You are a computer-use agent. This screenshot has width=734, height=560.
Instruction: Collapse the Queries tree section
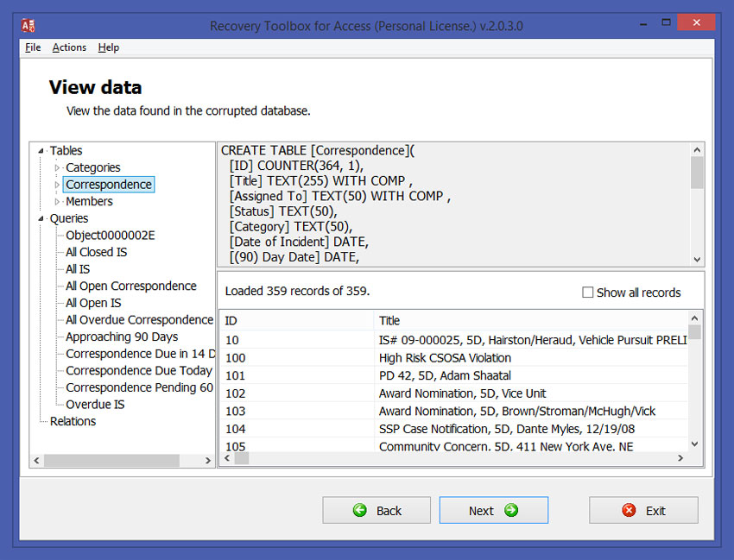pyautogui.click(x=41, y=219)
